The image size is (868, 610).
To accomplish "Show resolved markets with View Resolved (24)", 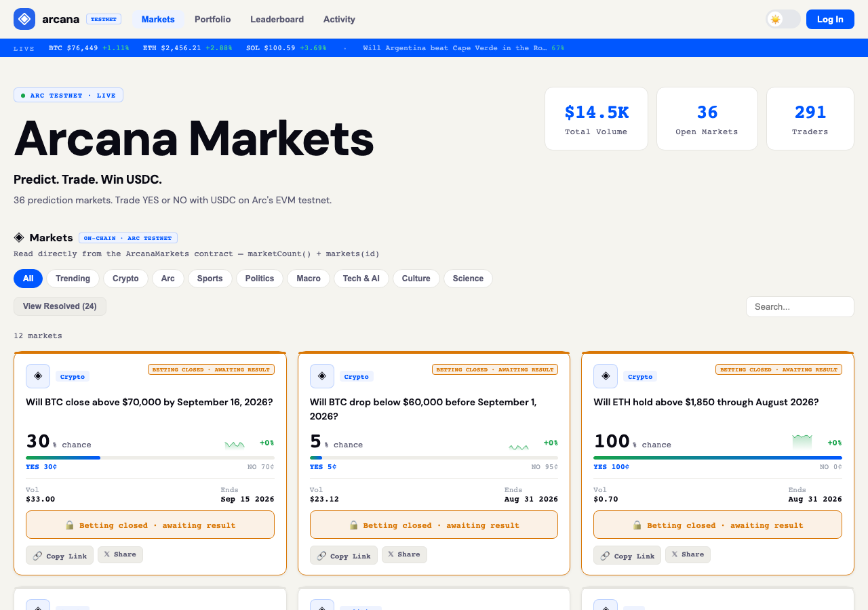I will 60,306.
